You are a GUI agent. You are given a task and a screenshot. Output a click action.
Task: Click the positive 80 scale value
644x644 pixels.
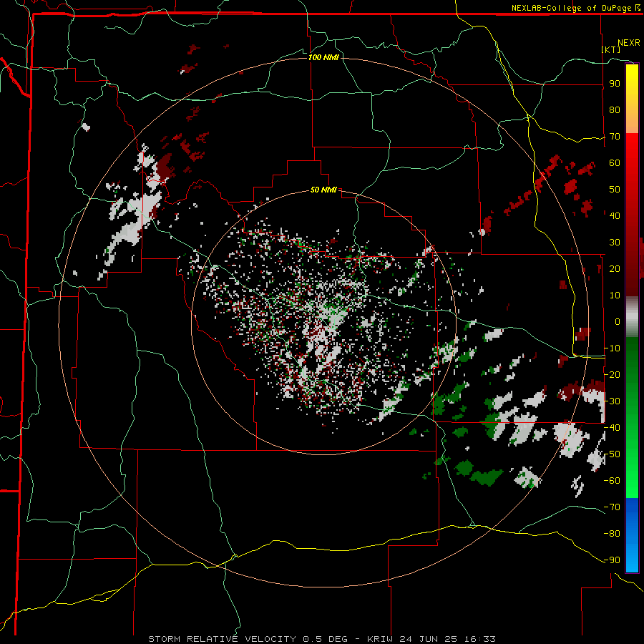615,110
